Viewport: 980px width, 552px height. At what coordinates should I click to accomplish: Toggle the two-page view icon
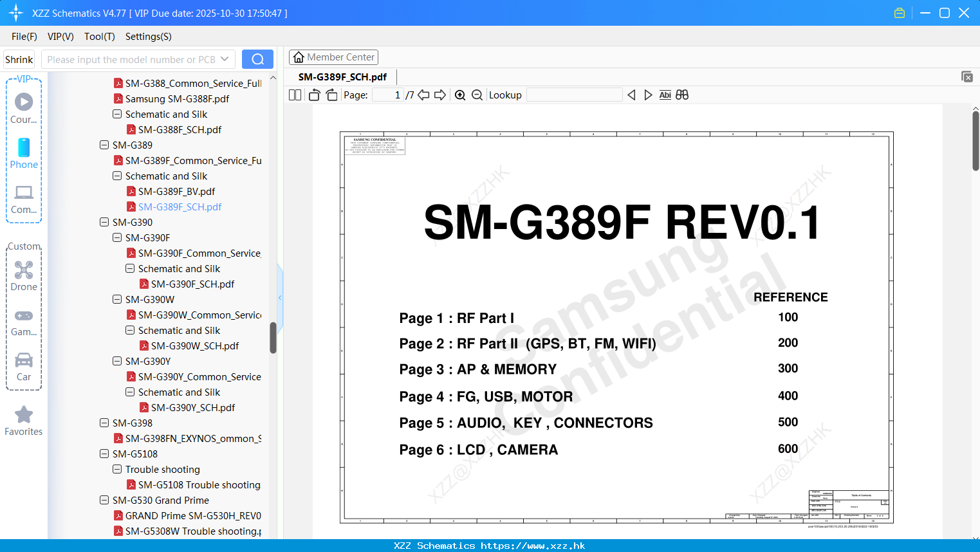295,95
